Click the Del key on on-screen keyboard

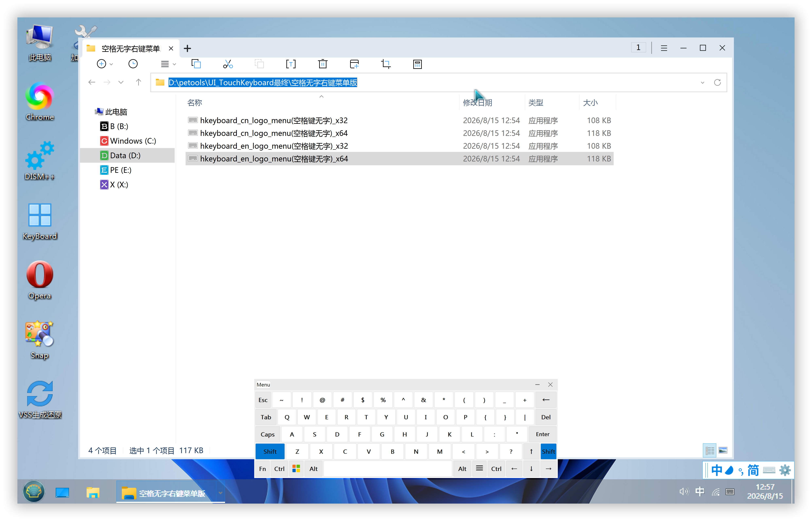coord(546,417)
